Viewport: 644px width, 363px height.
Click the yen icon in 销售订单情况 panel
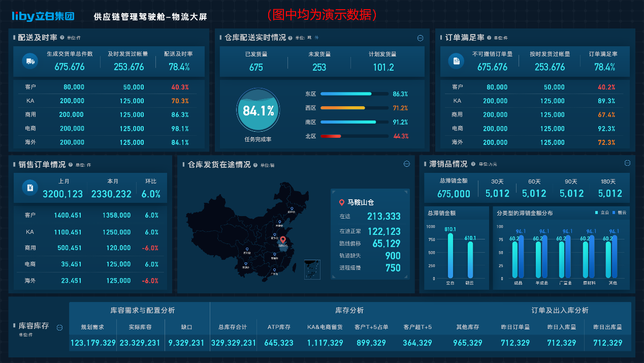29,188
